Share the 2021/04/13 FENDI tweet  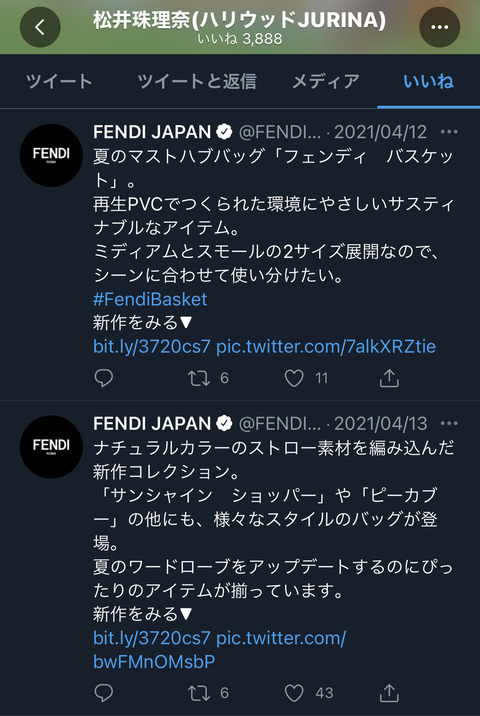(x=389, y=693)
